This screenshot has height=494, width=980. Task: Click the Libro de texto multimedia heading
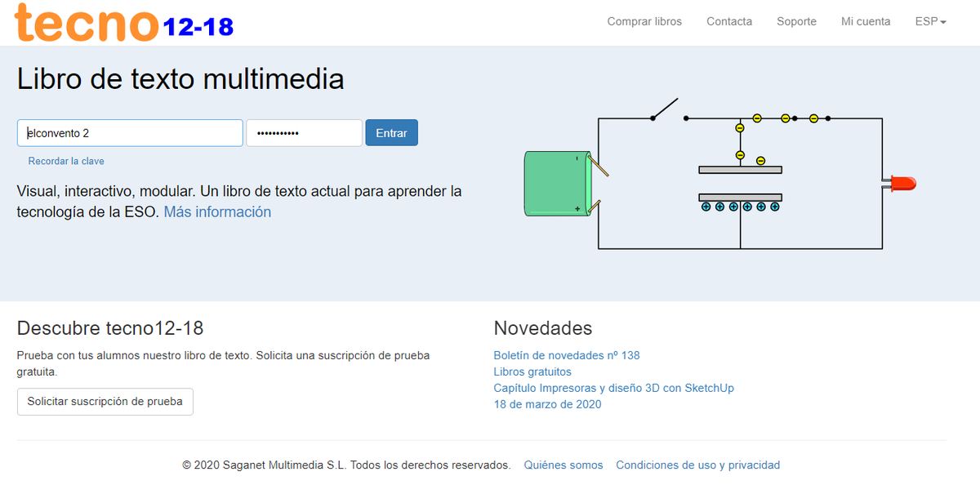[x=180, y=79]
